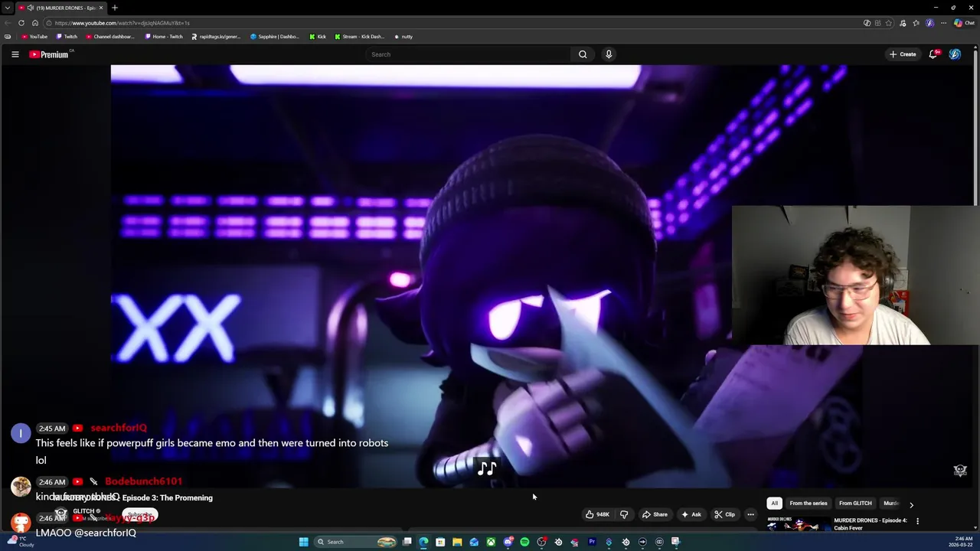
Task: Select the All filter chip
Action: pyautogui.click(x=774, y=503)
